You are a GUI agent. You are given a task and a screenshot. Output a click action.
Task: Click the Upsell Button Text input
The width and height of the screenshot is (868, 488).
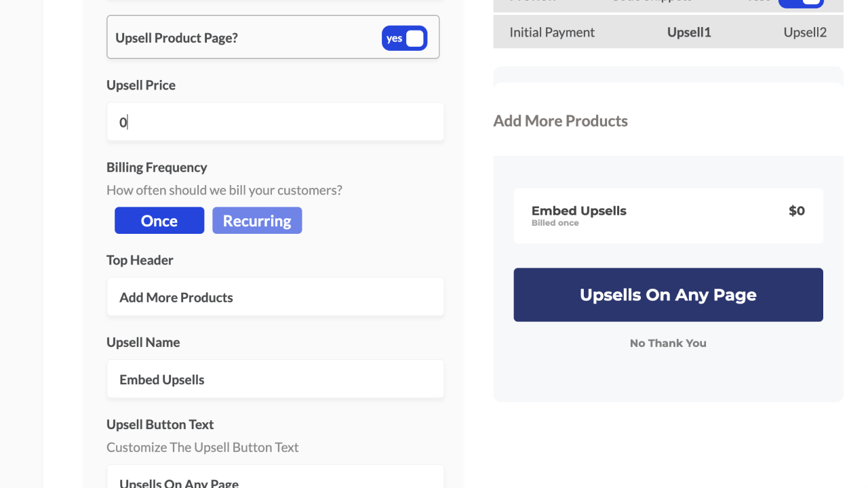click(275, 479)
